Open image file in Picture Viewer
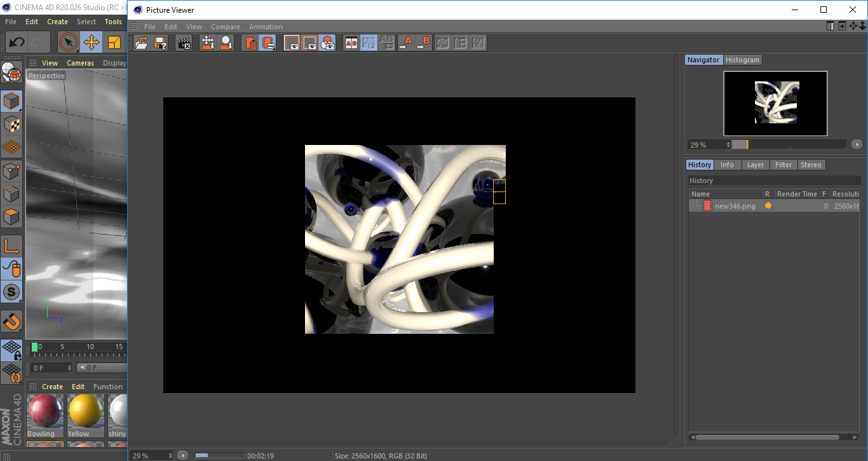This screenshot has height=461, width=868. point(142,43)
